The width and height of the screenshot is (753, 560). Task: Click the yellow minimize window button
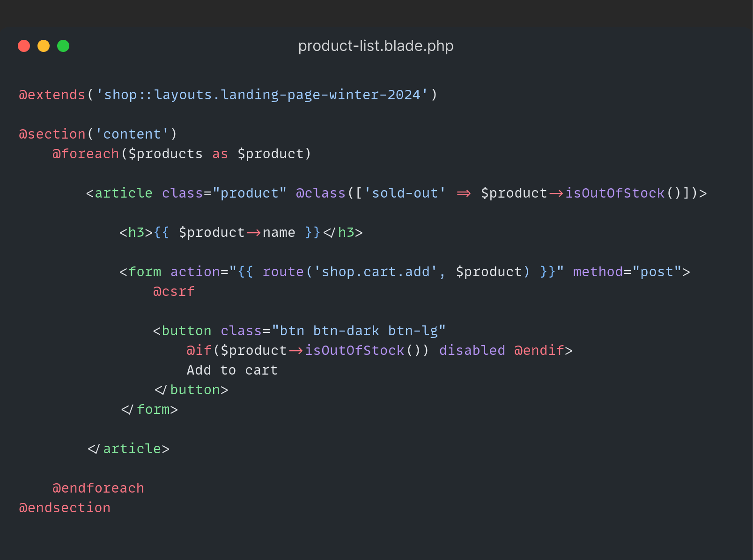pyautogui.click(x=44, y=46)
